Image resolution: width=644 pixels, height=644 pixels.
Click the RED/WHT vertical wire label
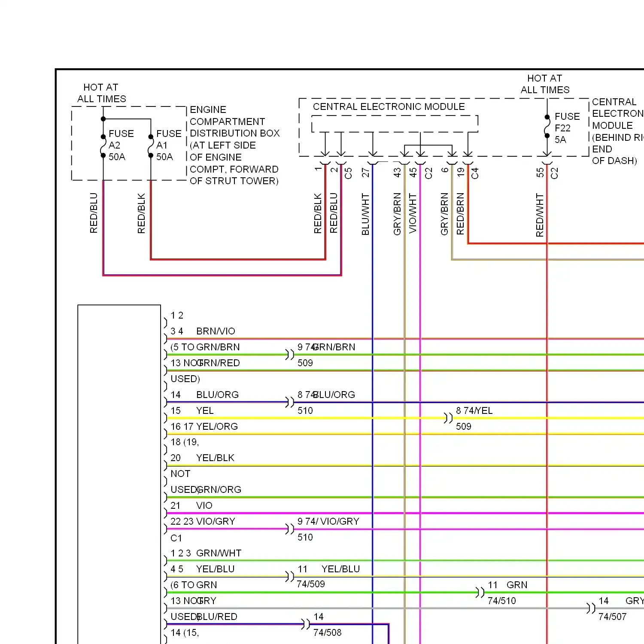540,215
